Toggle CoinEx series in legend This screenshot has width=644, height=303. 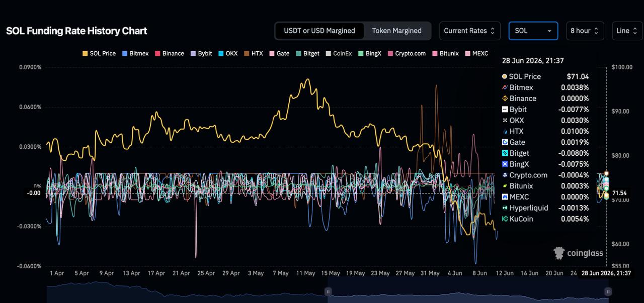[339, 53]
